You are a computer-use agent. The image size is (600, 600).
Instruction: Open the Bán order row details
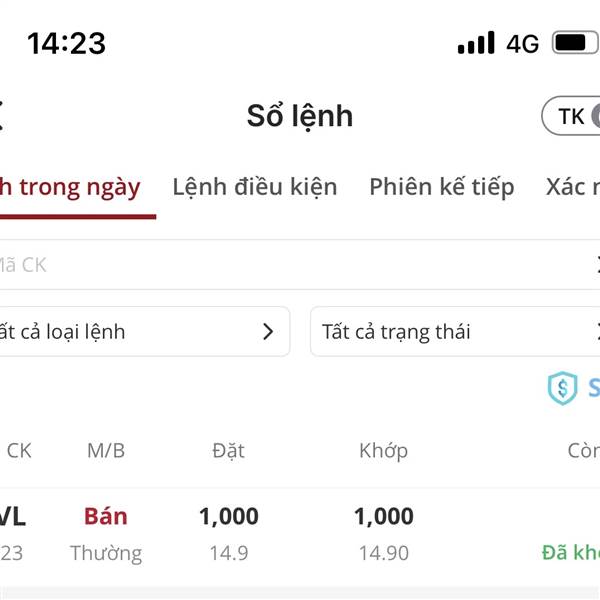click(x=300, y=534)
